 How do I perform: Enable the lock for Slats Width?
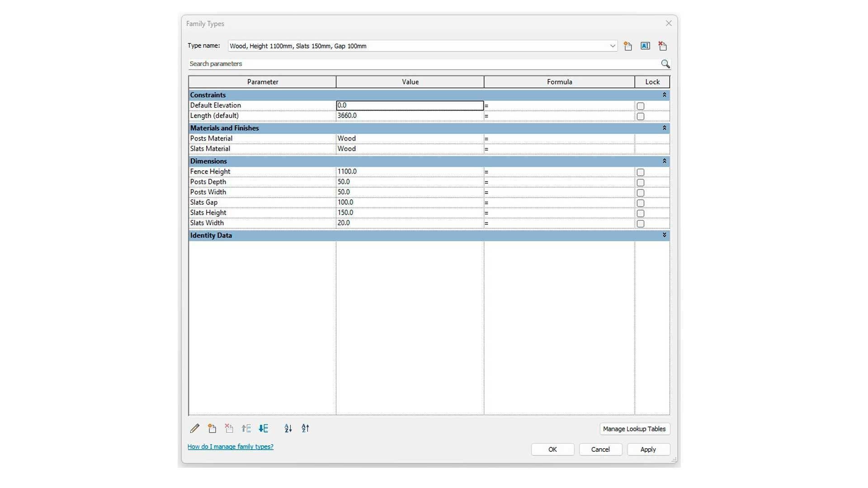(x=640, y=224)
